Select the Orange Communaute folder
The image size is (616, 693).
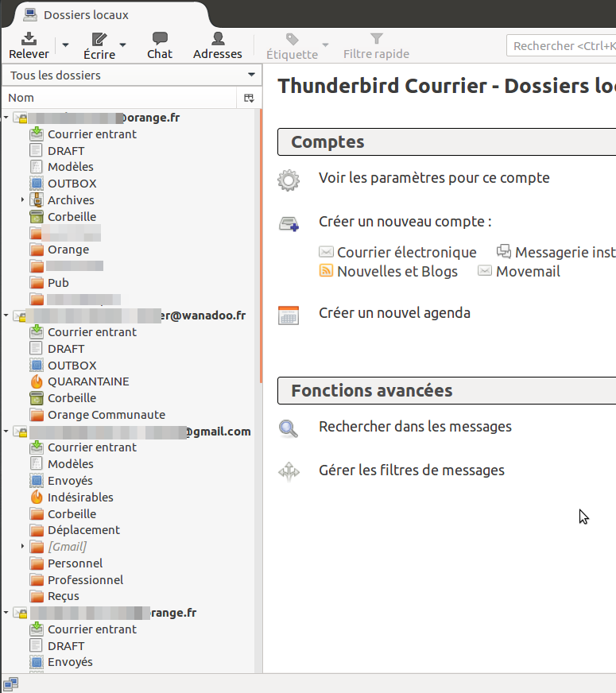(x=107, y=415)
